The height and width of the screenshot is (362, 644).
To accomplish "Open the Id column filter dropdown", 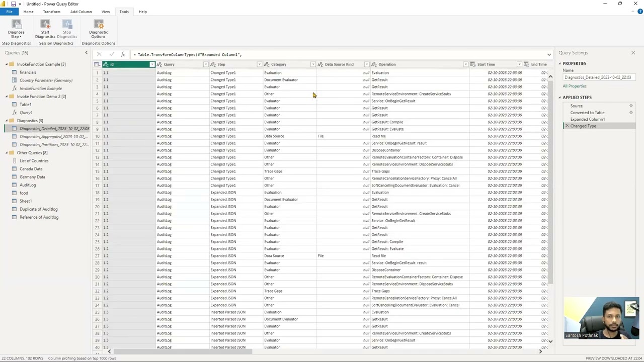I will click(152, 64).
